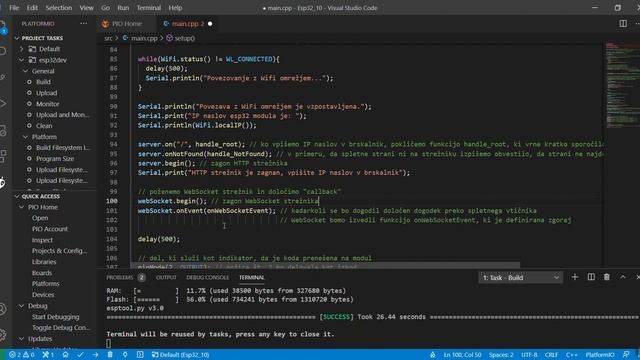Open Projects & Config in quick access
The width and height of the screenshot is (640, 360).
[60, 251]
